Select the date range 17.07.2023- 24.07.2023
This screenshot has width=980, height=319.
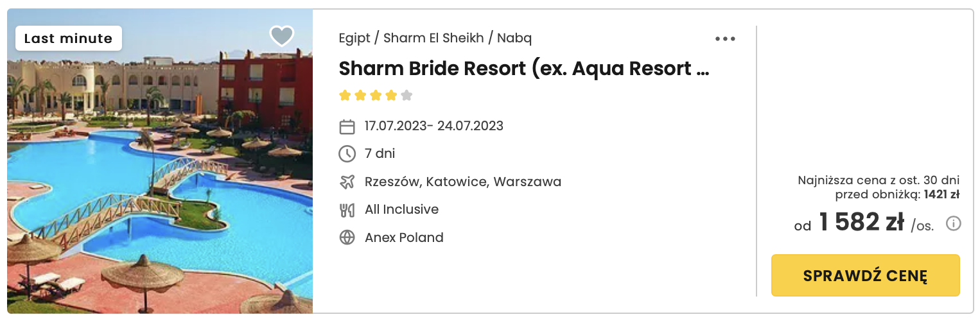tap(434, 126)
